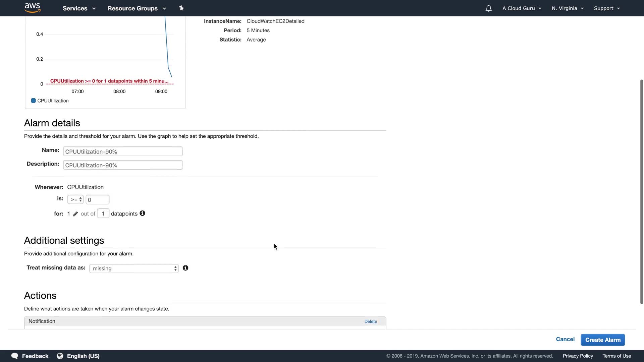The image size is (644, 362).
Task: Click the AWS logo home icon
Action: [x=32, y=8]
